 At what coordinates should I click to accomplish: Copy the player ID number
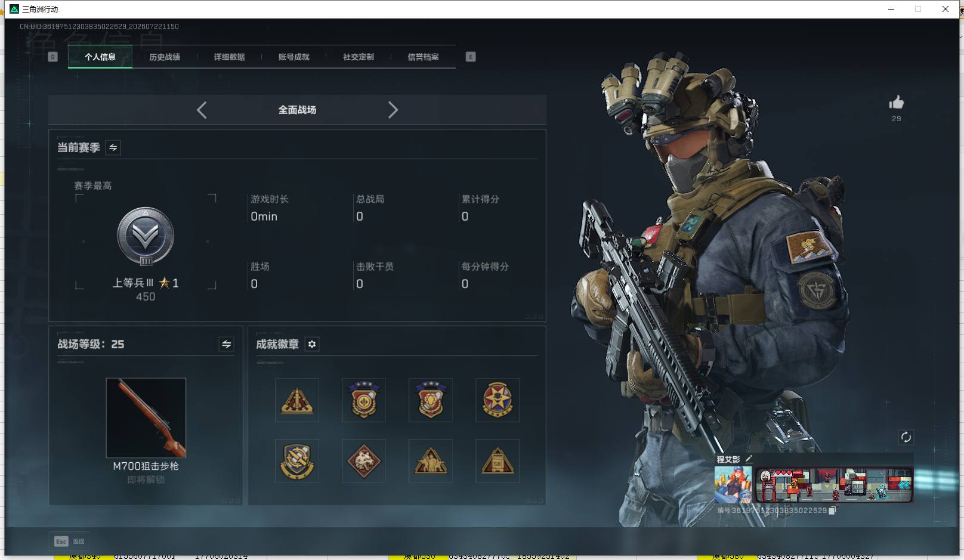point(833,511)
